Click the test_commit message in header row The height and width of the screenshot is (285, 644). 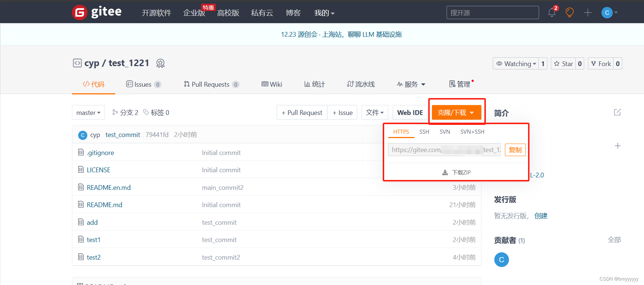tap(123, 135)
